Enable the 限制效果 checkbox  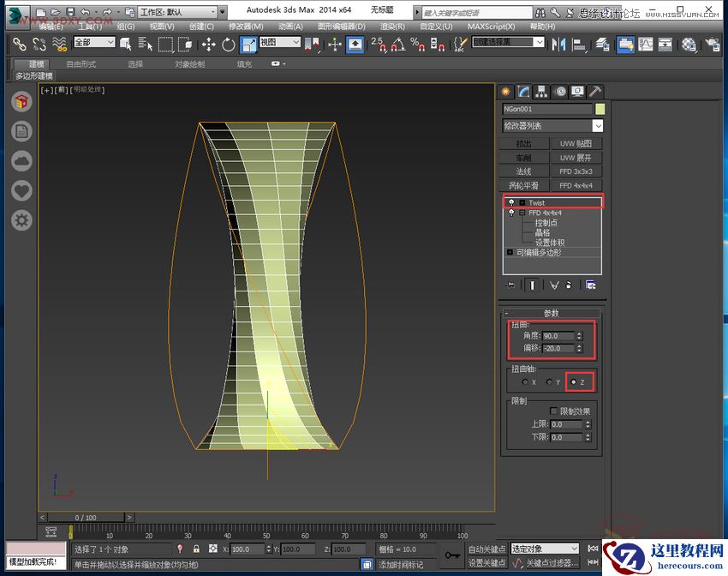tap(554, 411)
